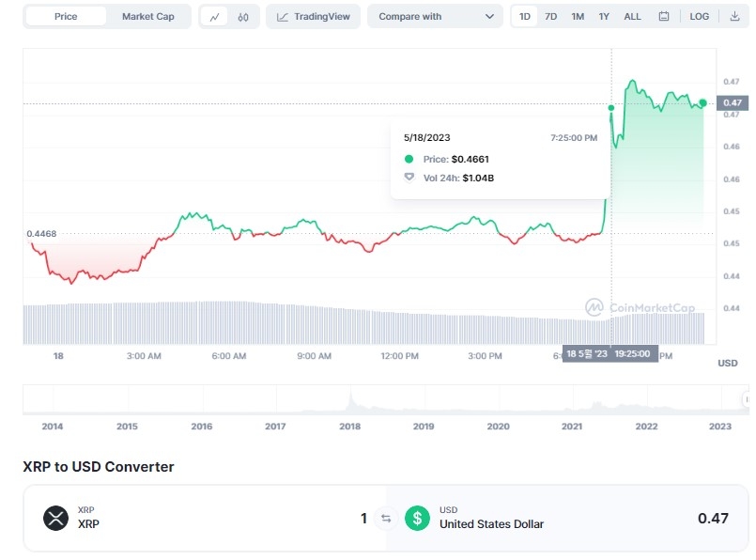The height and width of the screenshot is (560, 756).
Task: Click the USD axis currency label
Action: tap(728, 364)
